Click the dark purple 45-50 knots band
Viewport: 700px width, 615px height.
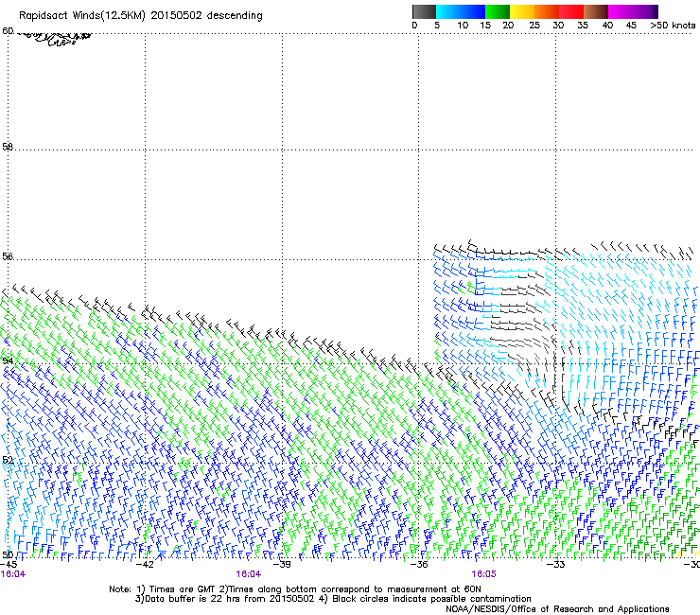click(645, 11)
